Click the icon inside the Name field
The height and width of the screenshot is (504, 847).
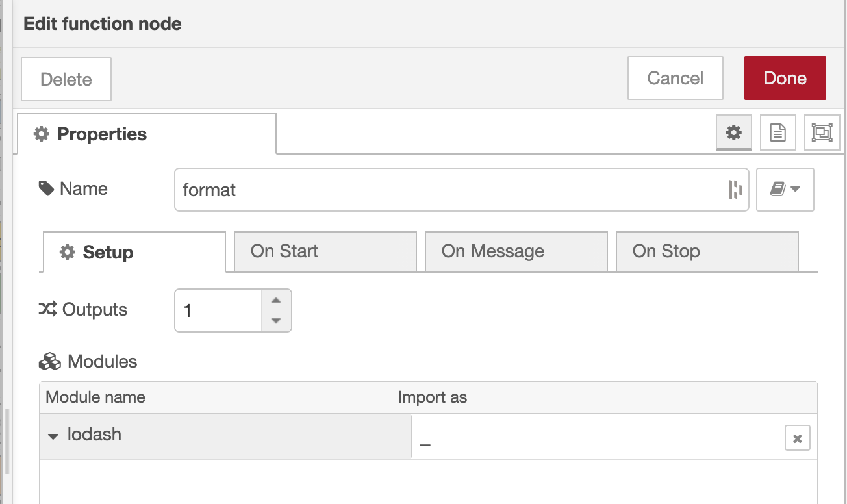click(735, 190)
